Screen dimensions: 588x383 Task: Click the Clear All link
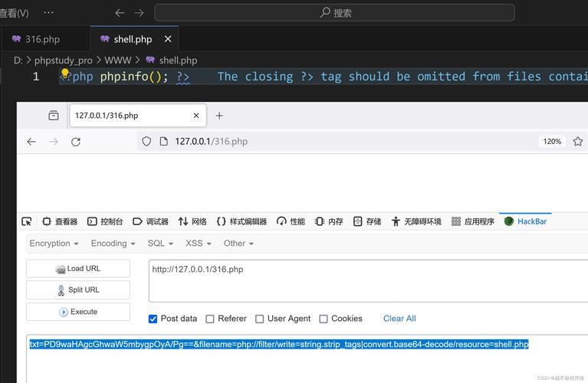[x=399, y=319]
